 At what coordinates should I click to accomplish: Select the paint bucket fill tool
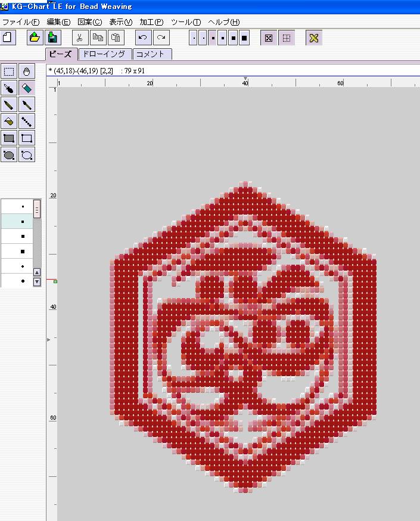9,121
